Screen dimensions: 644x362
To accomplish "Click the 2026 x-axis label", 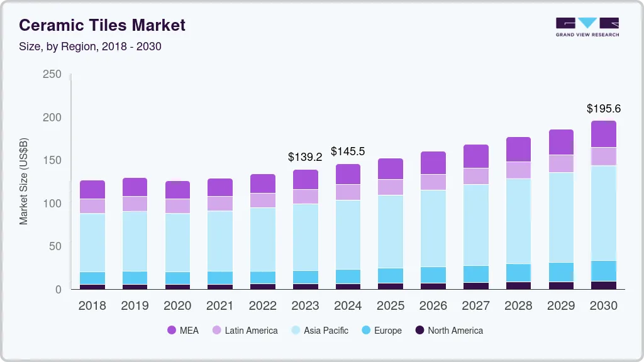I will point(433,305).
